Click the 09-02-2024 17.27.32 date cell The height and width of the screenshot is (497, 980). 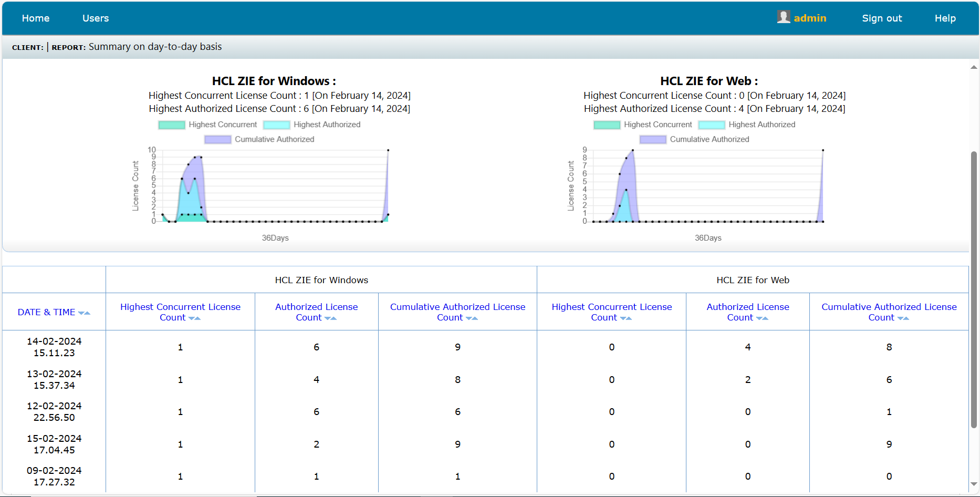[x=54, y=477]
